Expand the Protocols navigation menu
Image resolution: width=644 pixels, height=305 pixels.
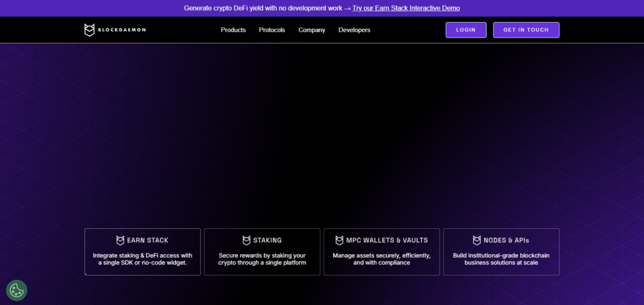click(x=272, y=30)
